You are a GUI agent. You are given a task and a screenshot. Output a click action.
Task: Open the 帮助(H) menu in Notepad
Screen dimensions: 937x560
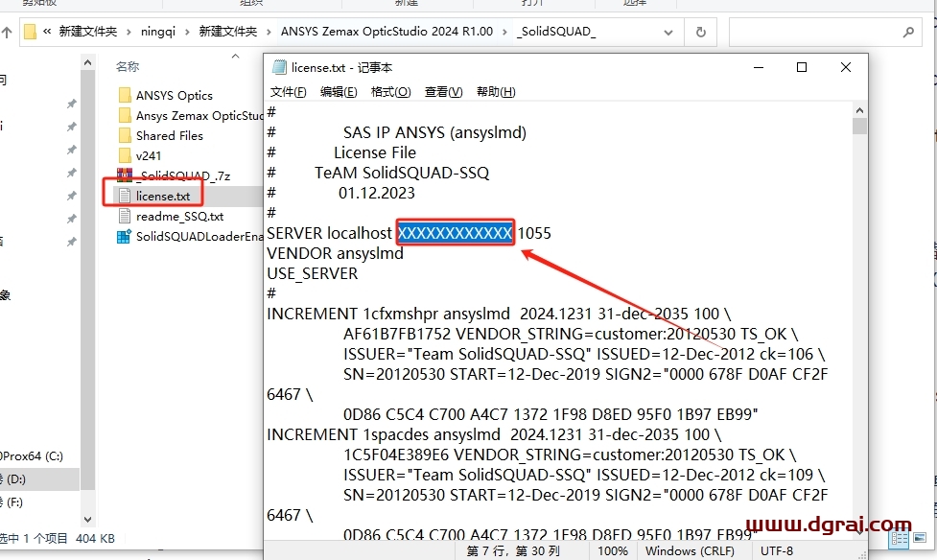pyautogui.click(x=496, y=91)
